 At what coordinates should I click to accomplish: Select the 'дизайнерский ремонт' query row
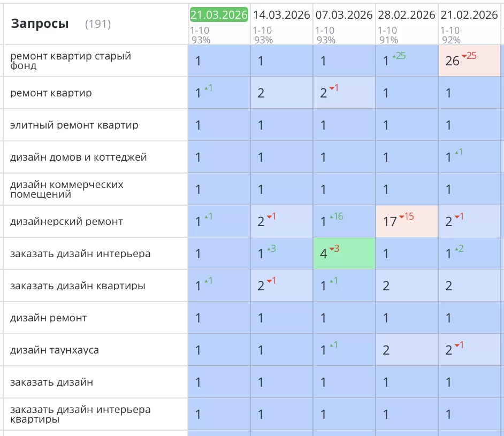[x=66, y=222]
